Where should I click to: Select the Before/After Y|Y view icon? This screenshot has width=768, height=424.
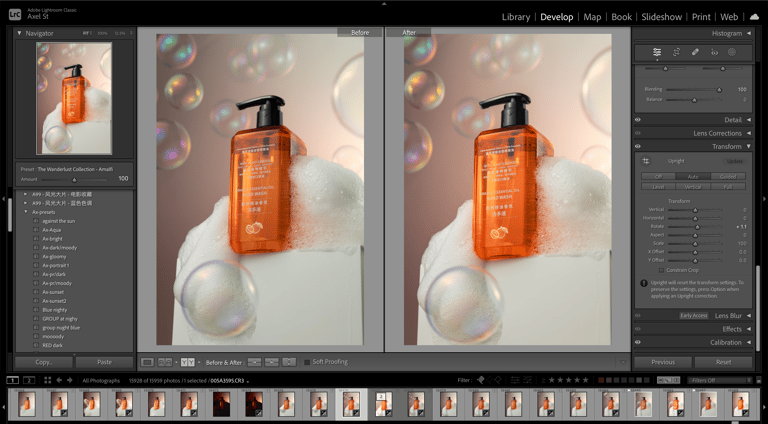coord(188,362)
